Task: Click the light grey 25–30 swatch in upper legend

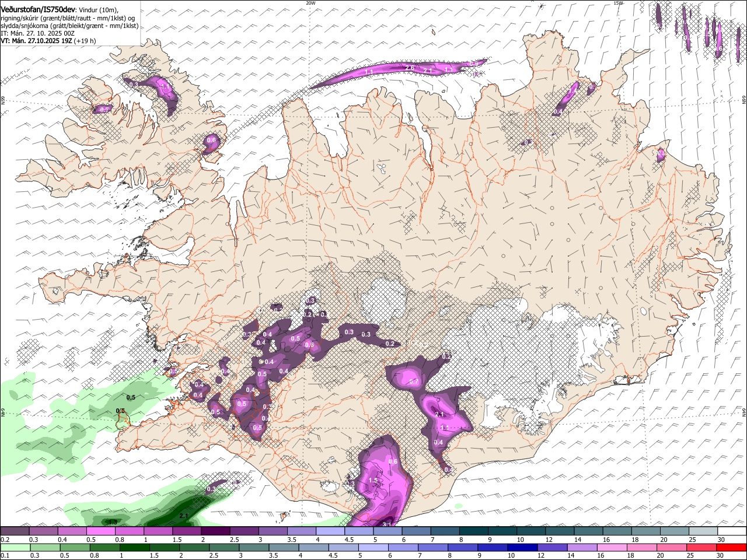Action: pos(703,531)
